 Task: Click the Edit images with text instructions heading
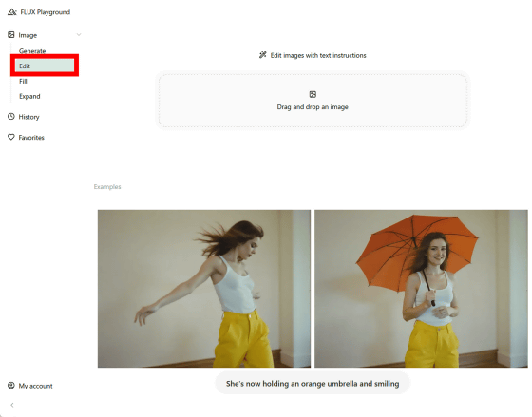tap(318, 55)
